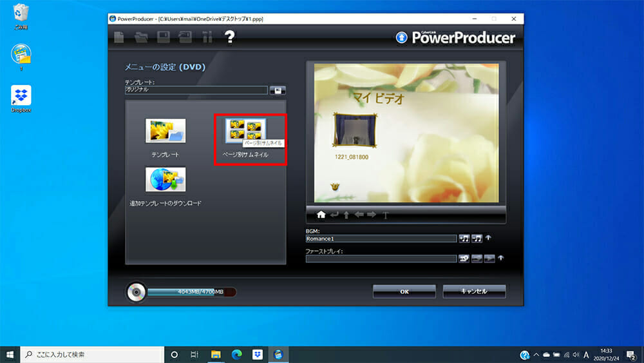Click the IME A input indicator
The image size is (644, 363).
(586, 355)
